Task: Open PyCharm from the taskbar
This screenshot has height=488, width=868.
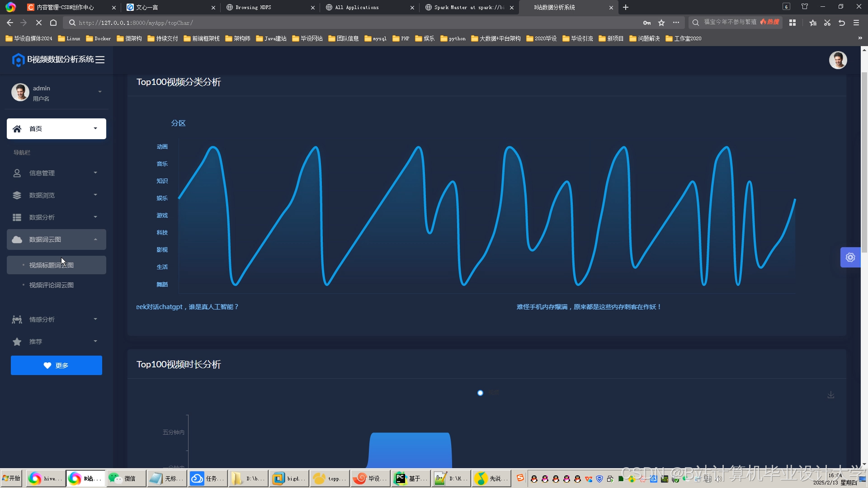Action: click(x=409, y=479)
